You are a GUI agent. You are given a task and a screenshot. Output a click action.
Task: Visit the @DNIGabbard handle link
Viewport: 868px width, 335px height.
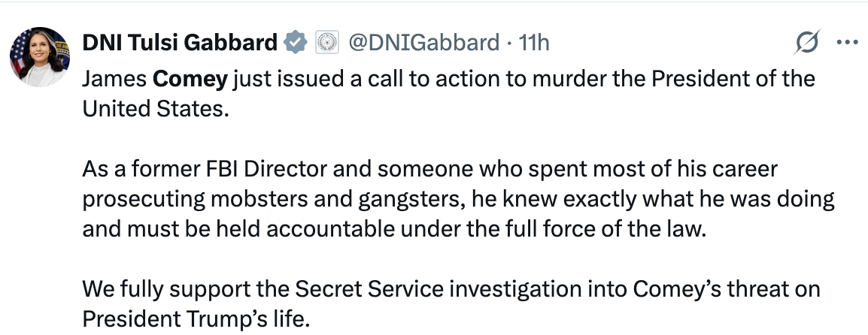coord(423,43)
